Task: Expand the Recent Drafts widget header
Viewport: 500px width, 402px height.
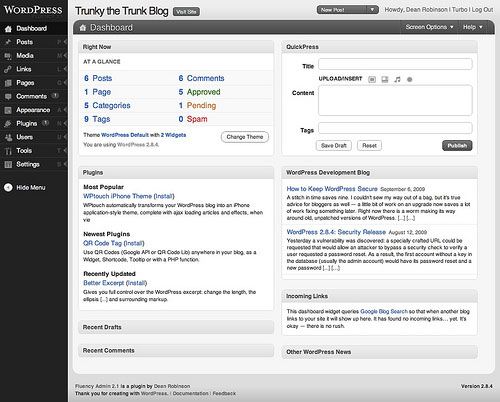Action: (176, 327)
